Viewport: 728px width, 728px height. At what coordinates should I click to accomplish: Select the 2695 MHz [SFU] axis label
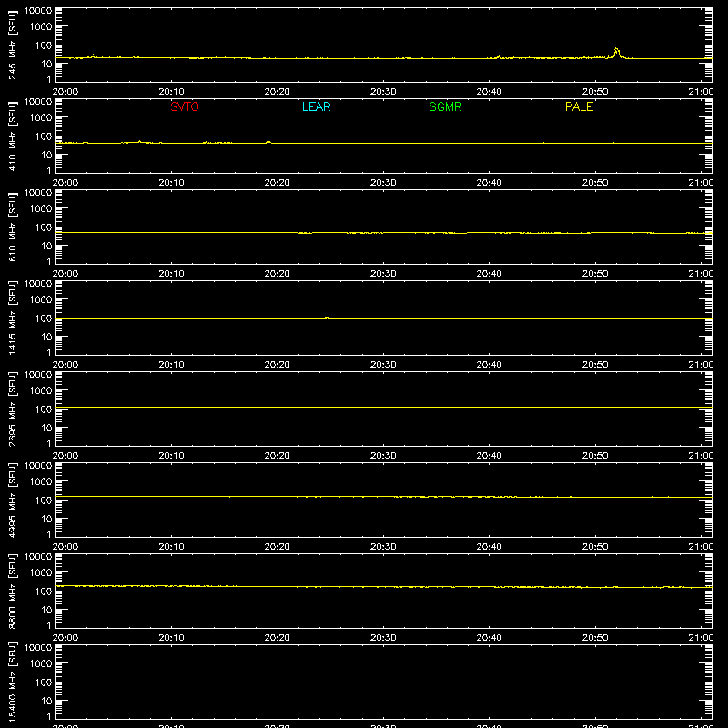[x=12, y=409]
